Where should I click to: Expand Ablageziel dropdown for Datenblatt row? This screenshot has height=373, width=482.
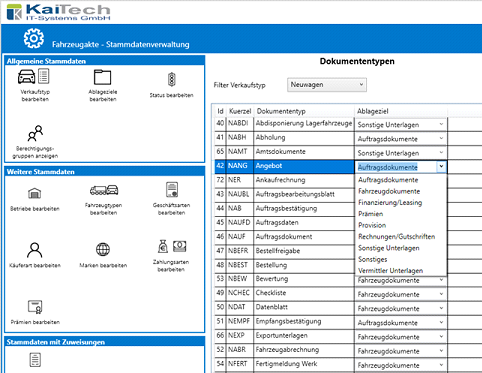[x=441, y=308]
